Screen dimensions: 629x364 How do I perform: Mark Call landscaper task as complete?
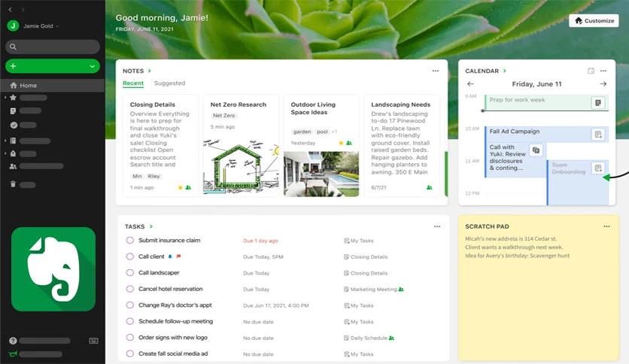click(x=130, y=273)
